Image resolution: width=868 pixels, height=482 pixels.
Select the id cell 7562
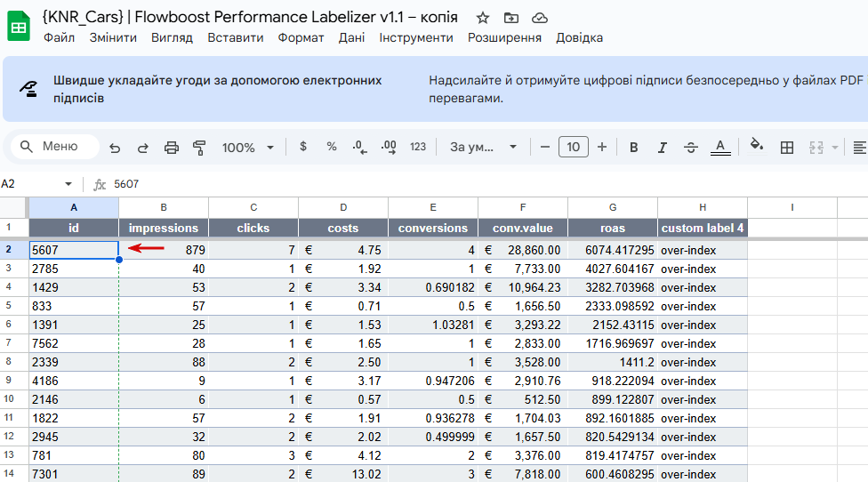(74, 343)
